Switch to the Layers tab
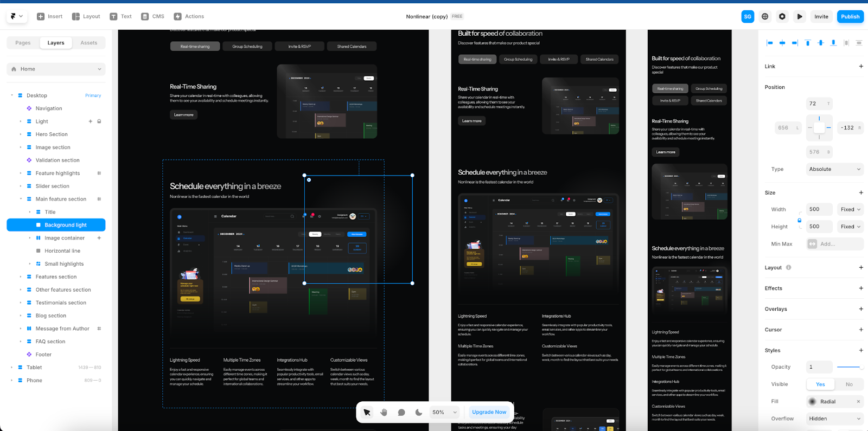The image size is (868, 431). point(56,43)
